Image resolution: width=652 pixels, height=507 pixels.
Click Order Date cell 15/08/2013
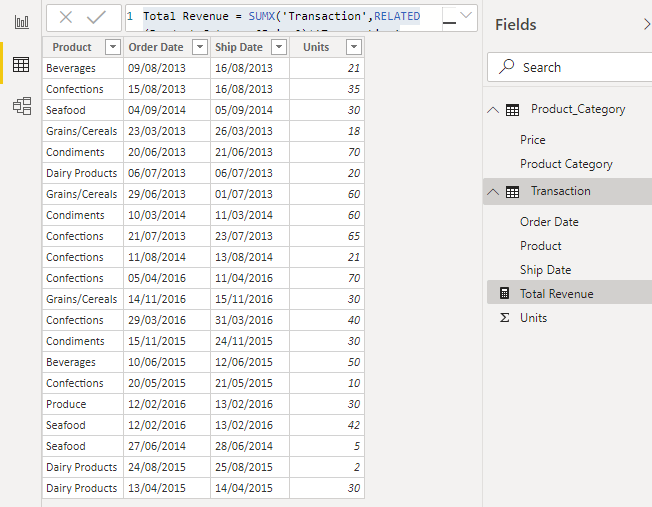(167, 89)
